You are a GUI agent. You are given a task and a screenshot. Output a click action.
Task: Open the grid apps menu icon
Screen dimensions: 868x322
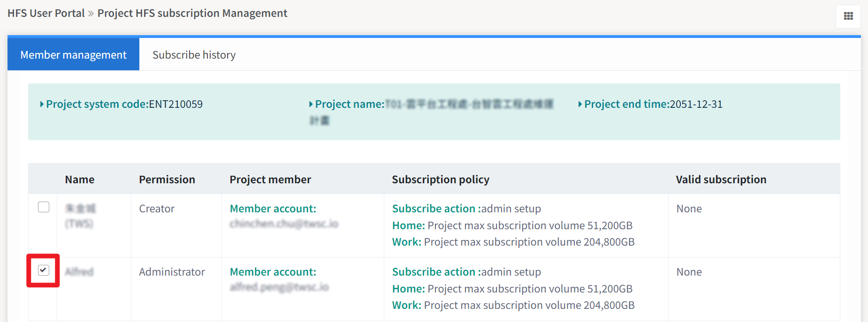[848, 16]
